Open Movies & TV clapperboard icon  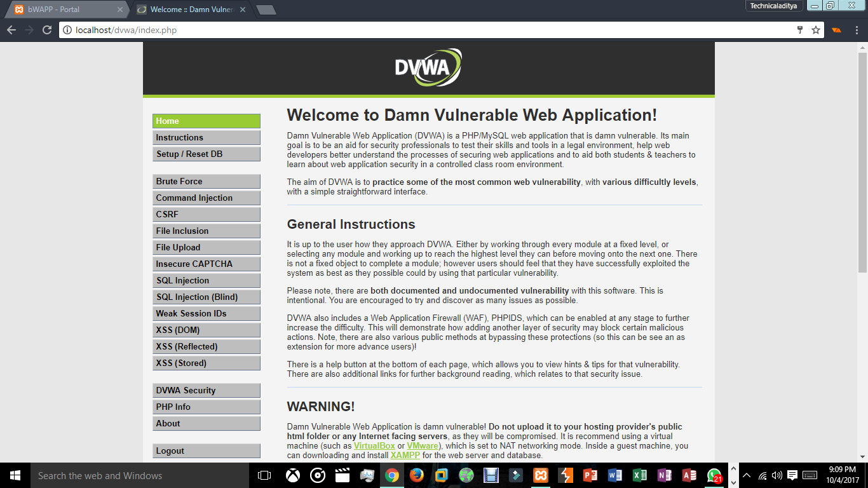tap(342, 475)
